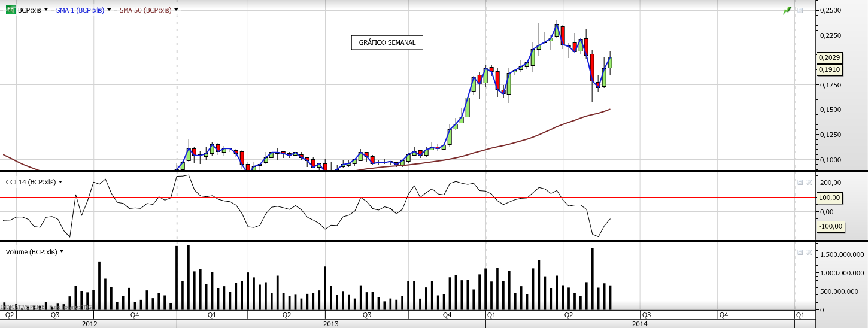Maximize the CCI 14 indicator pane
This screenshot has height=328, width=868.
pos(799,182)
